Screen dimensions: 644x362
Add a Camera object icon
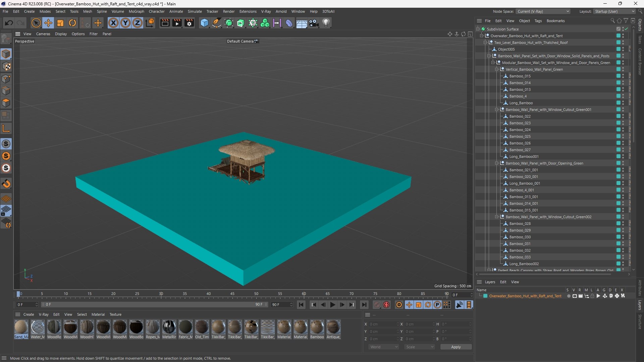point(314,23)
